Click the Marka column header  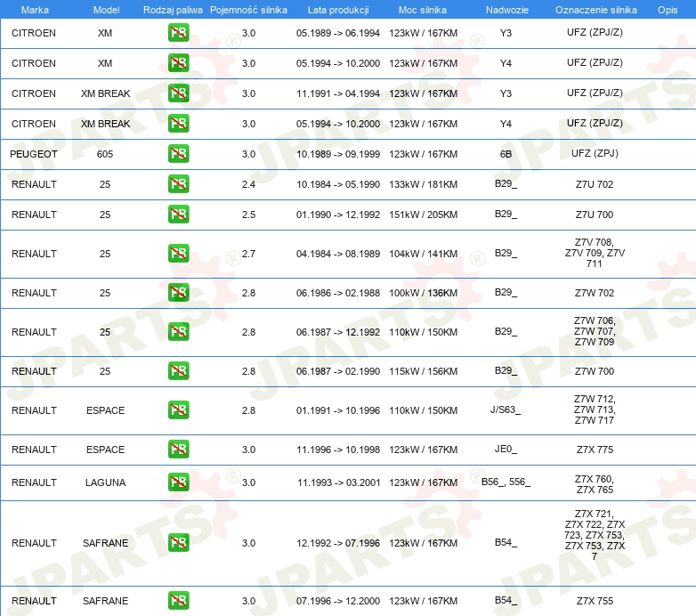point(35,10)
